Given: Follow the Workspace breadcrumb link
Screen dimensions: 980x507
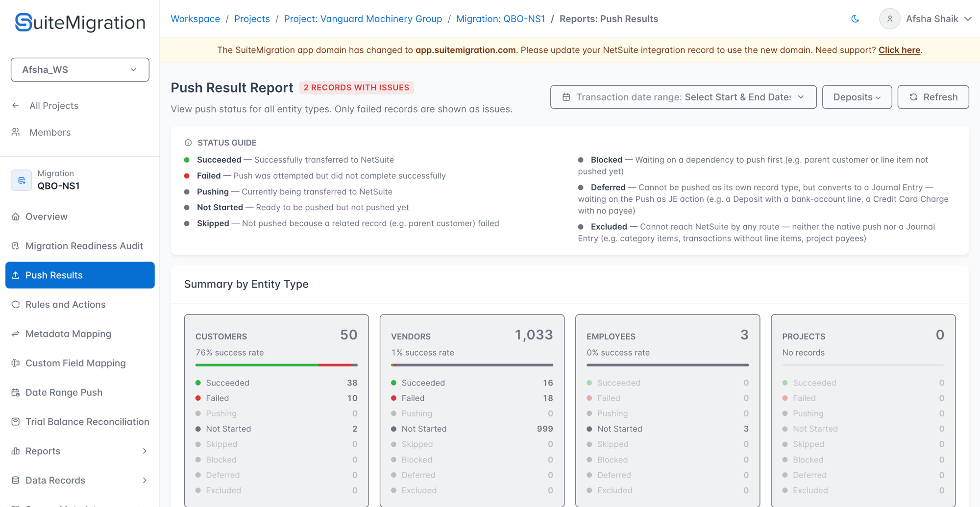Looking at the screenshot, I should [x=195, y=19].
